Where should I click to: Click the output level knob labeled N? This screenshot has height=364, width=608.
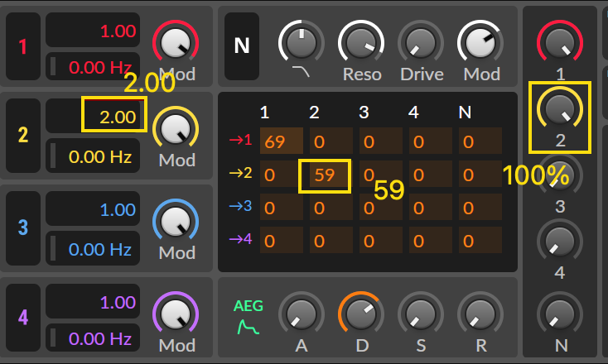coord(560,314)
